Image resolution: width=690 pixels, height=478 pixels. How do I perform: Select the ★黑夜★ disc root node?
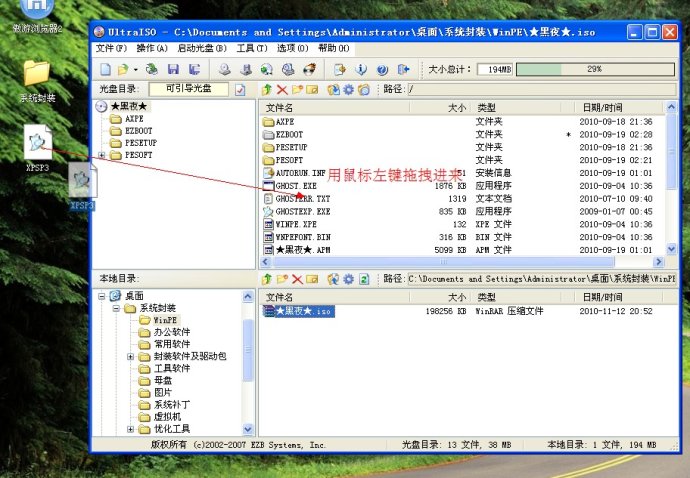pyautogui.click(x=129, y=107)
